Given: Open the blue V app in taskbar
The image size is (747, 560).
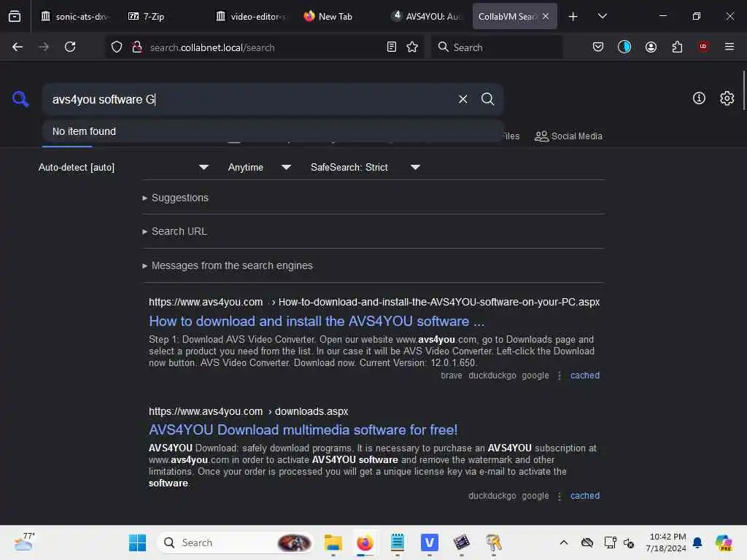Looking at the screenshot, I should 429,542.
